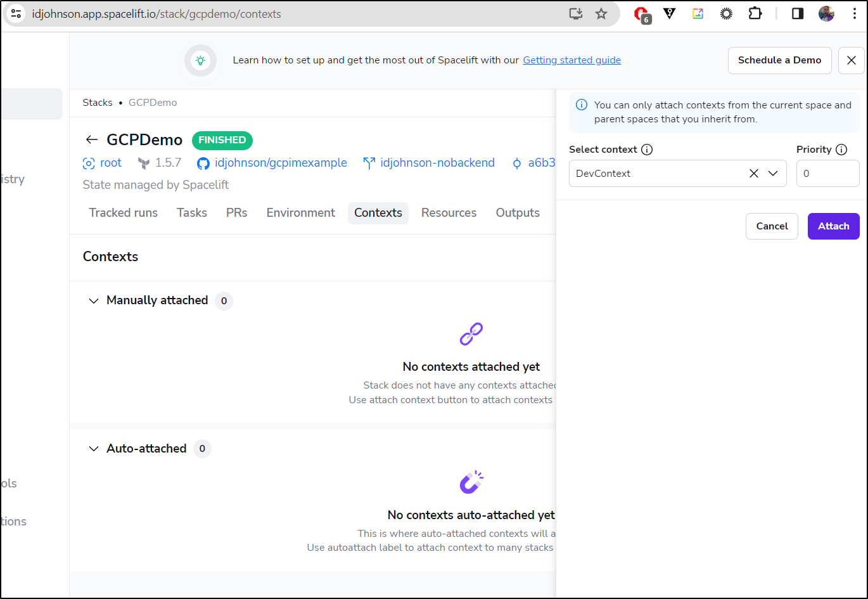Screen dimensions: 868x599
Task: Click the black sunburst extension icon
Action: click(727, 13)
